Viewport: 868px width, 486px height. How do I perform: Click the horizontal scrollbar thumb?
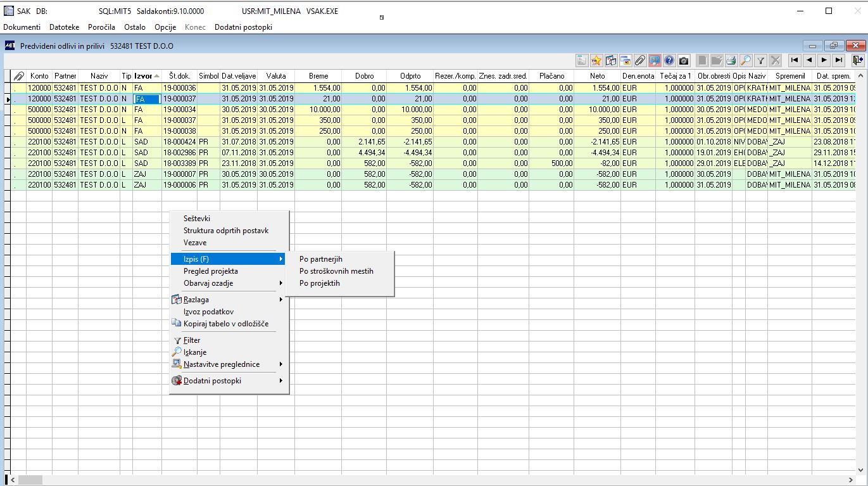pyautogui.click(x=29, y=480)
